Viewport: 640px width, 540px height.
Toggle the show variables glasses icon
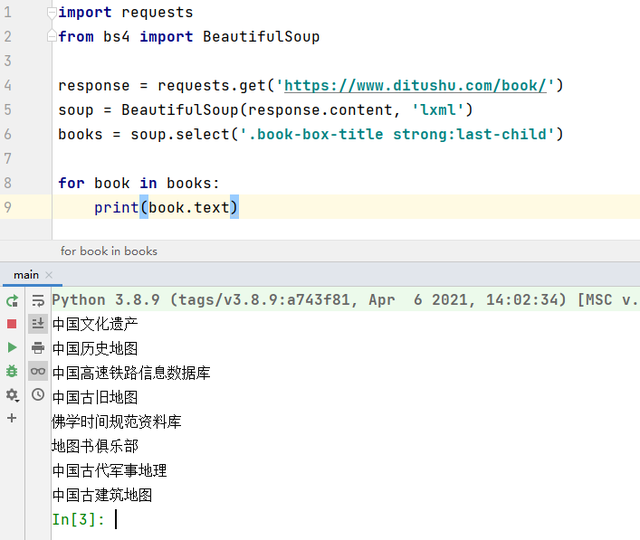pyautogui.click(x=38, y=371)
